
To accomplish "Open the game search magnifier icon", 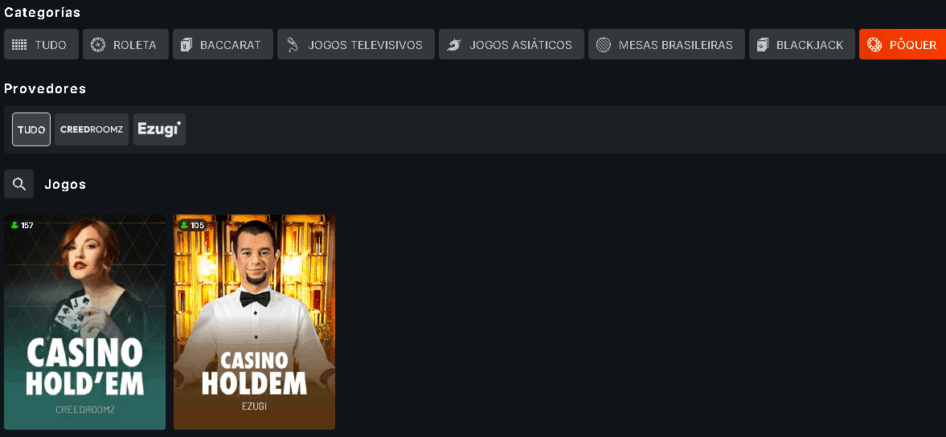I will (19, 184).
